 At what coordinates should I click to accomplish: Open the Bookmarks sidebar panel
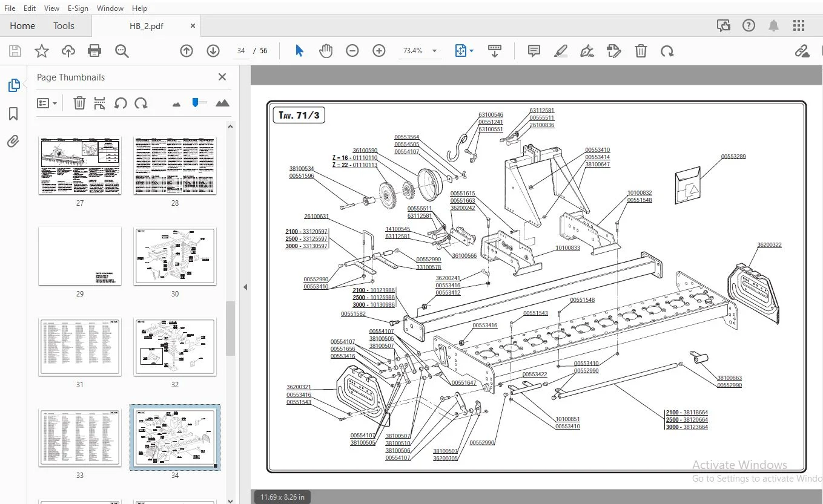(x=13, y=114)
